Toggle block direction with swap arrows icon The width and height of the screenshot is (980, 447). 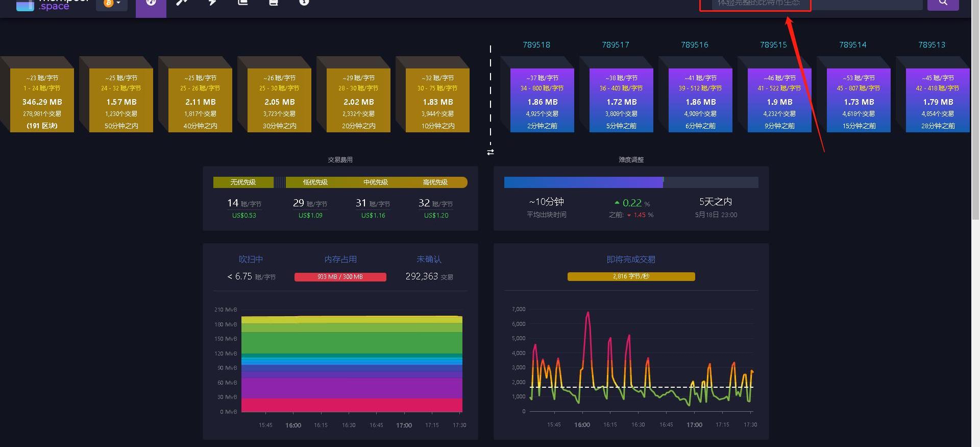(491, 152)
